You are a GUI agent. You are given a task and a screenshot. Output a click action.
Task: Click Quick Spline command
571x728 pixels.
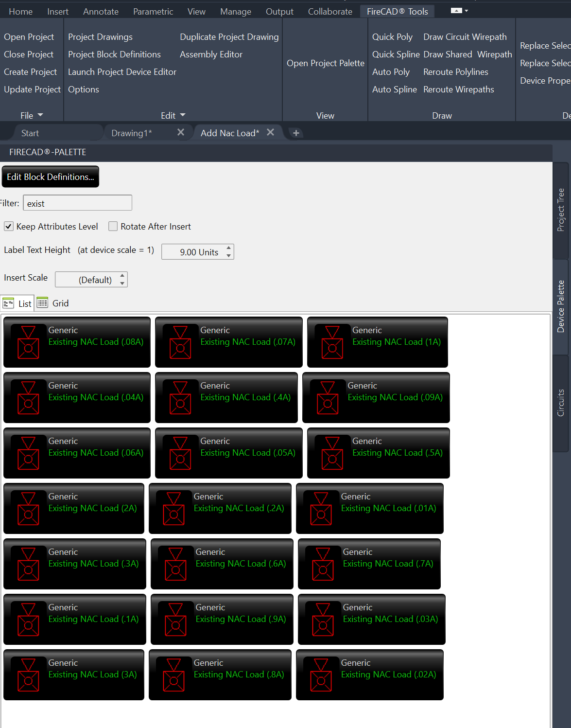tap(396, 54)
